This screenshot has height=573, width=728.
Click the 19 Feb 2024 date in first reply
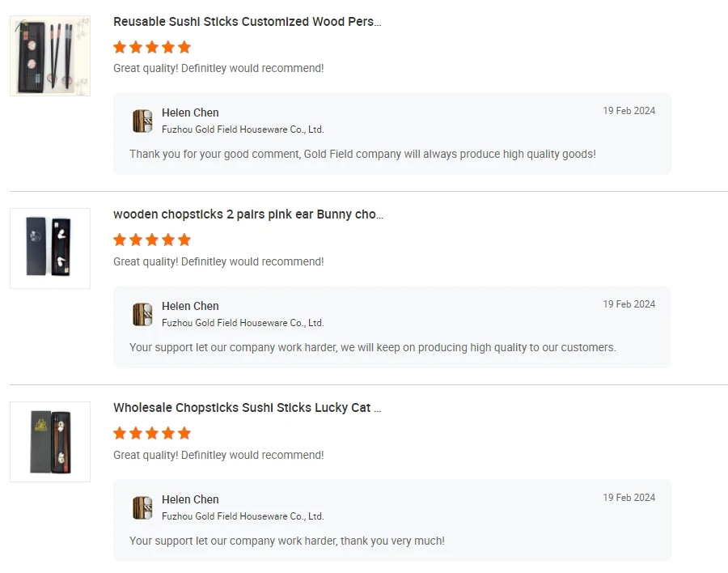point(629,111)
